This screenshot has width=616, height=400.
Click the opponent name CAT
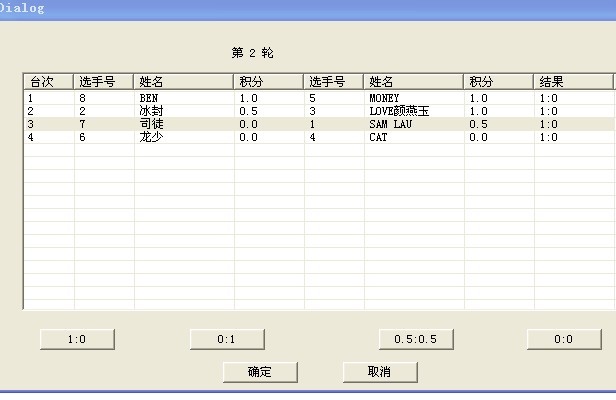(378, 137)
